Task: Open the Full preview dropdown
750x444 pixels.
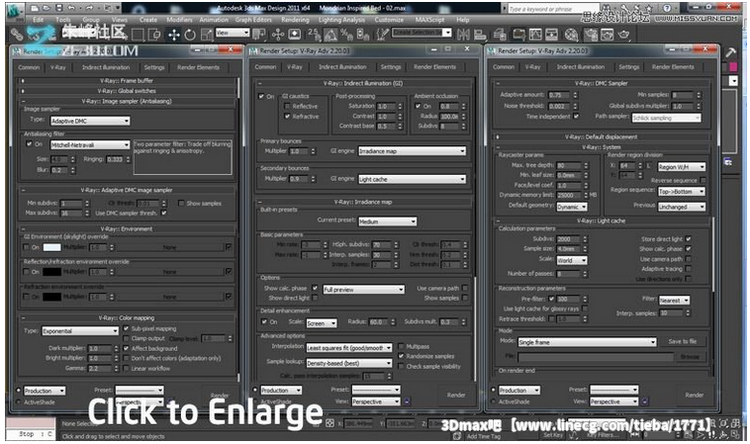Action: pos(364,289)
